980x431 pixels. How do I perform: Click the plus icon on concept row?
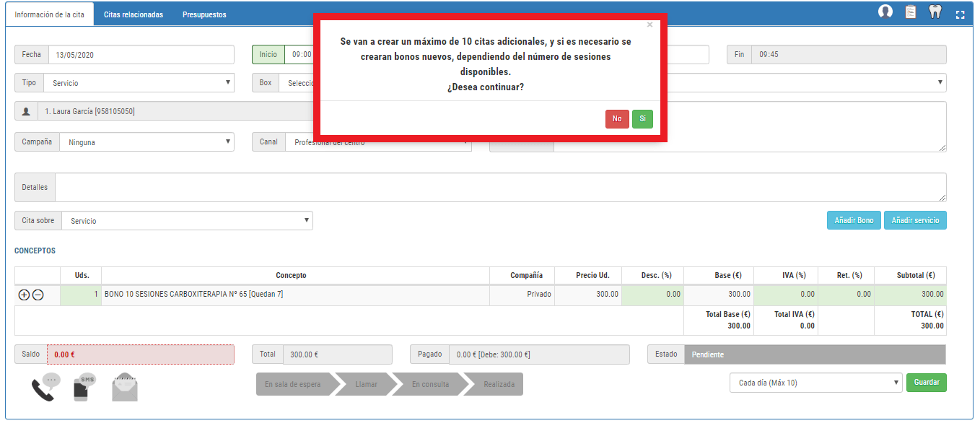click(x=24, y=295)
